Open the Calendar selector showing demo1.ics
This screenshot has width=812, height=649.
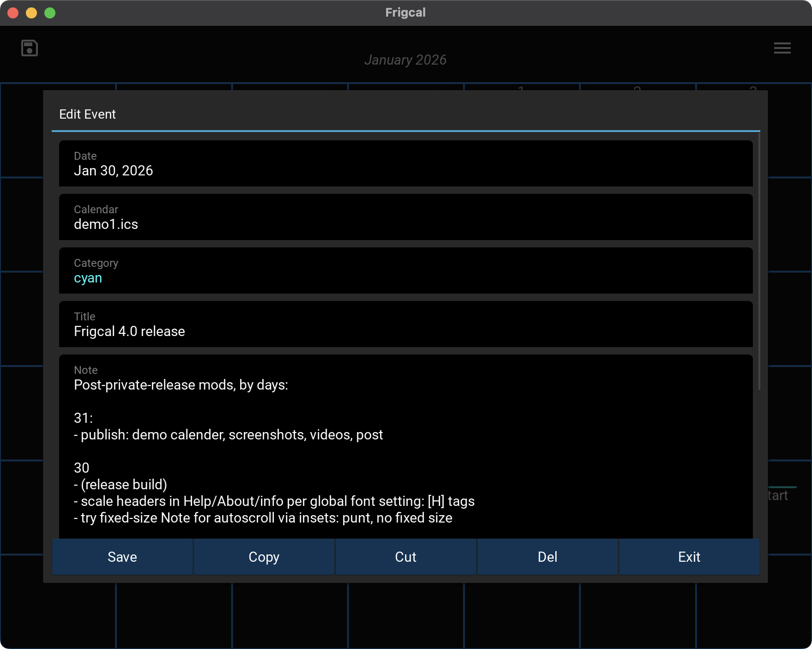[x=406, y=217]
